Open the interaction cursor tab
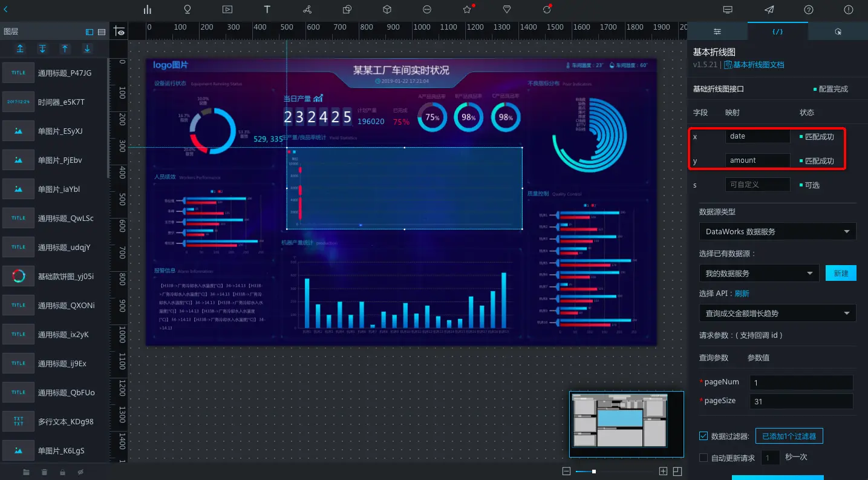Viewport: 868px width, 480px height. (x=838, y=31)
